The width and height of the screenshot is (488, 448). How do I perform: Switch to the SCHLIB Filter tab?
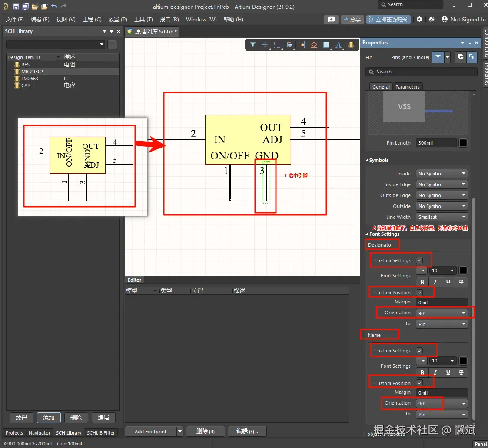(x=101, y=433)
